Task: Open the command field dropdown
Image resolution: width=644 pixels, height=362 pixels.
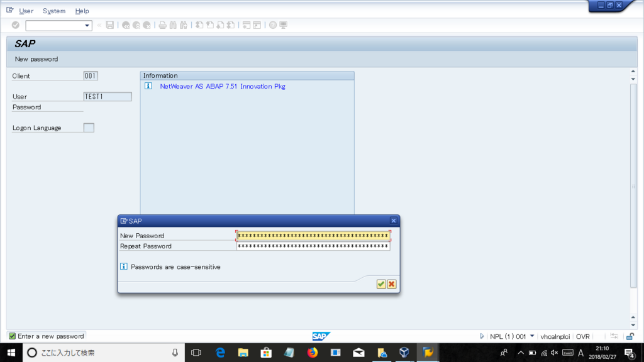Action: click(x=87, y=25)
